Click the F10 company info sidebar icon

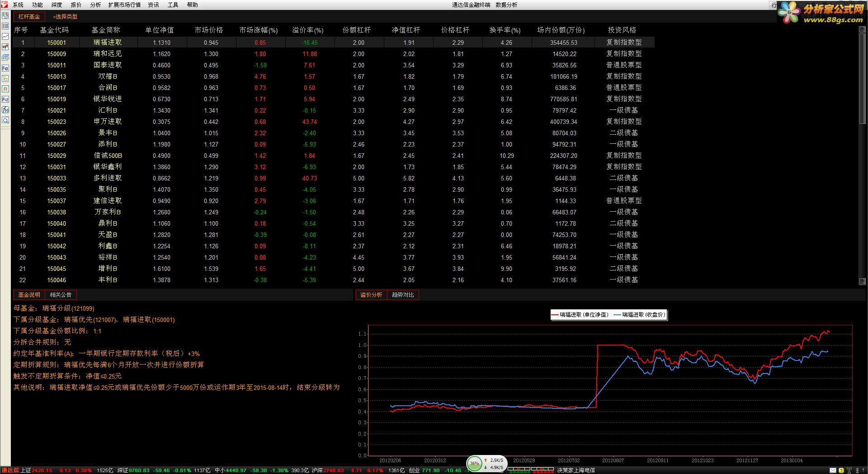tap(5, 68)
